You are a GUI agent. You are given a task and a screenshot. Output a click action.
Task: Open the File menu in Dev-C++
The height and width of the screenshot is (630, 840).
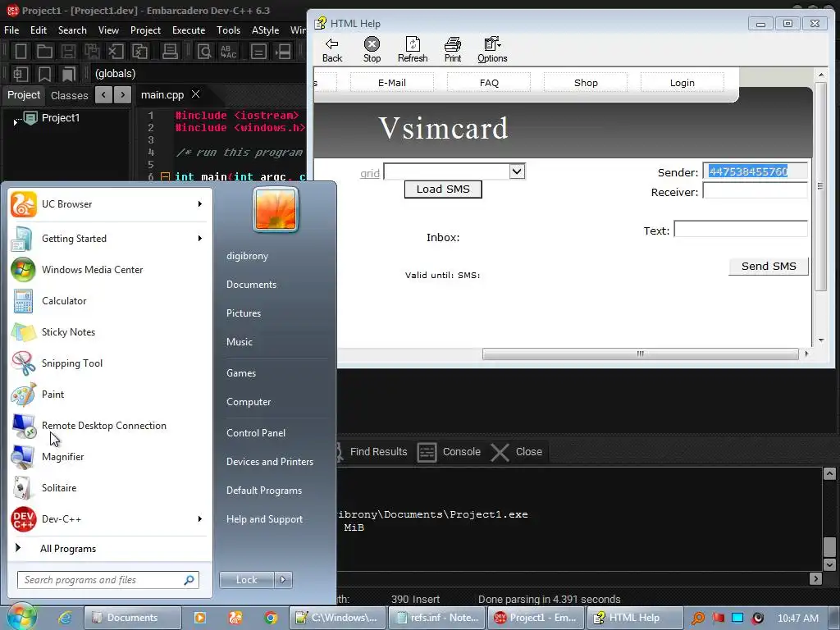tap(11, 30)
